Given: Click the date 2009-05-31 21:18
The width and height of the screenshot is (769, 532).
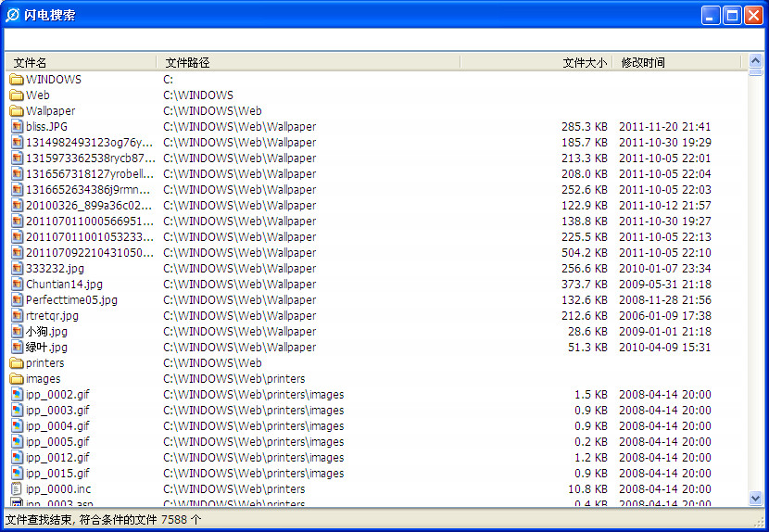Looking at the screenshot, I should [x=664, y=285].
